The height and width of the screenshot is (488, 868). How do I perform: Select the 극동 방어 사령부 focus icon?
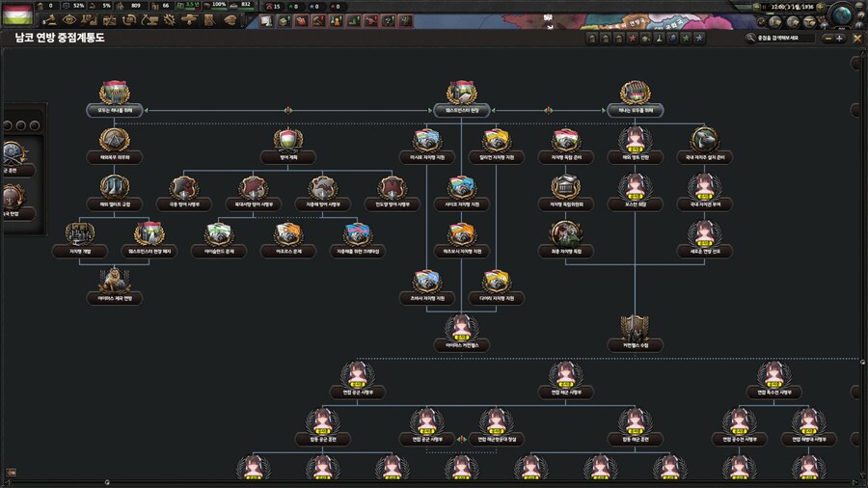[184, 187]
